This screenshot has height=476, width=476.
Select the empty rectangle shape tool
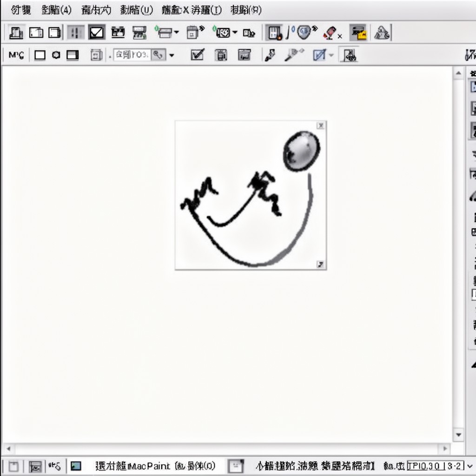(x=40, y=55)
